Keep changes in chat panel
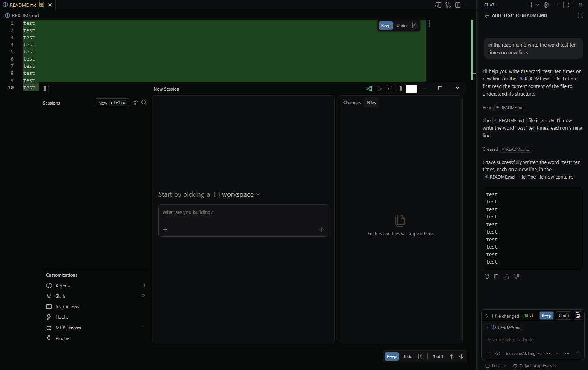The width and height of the screenshot is (588, 370). point(547,315)
